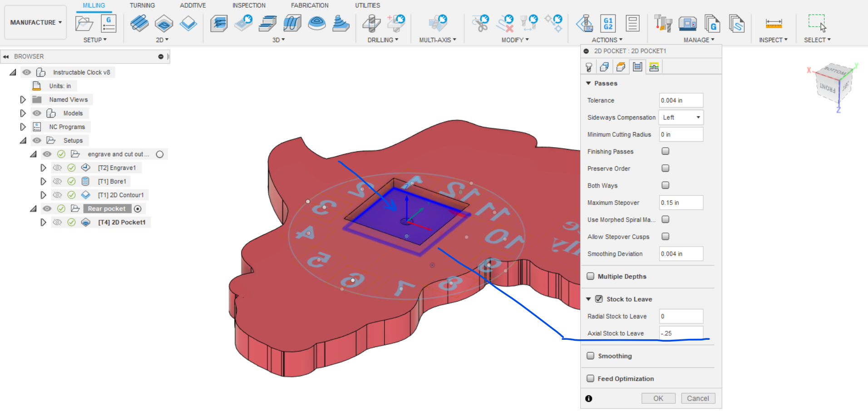This screenshot has width=868, height=412.
Task: Select the 3D Scallop dome icon
Action: coord(317,23)
